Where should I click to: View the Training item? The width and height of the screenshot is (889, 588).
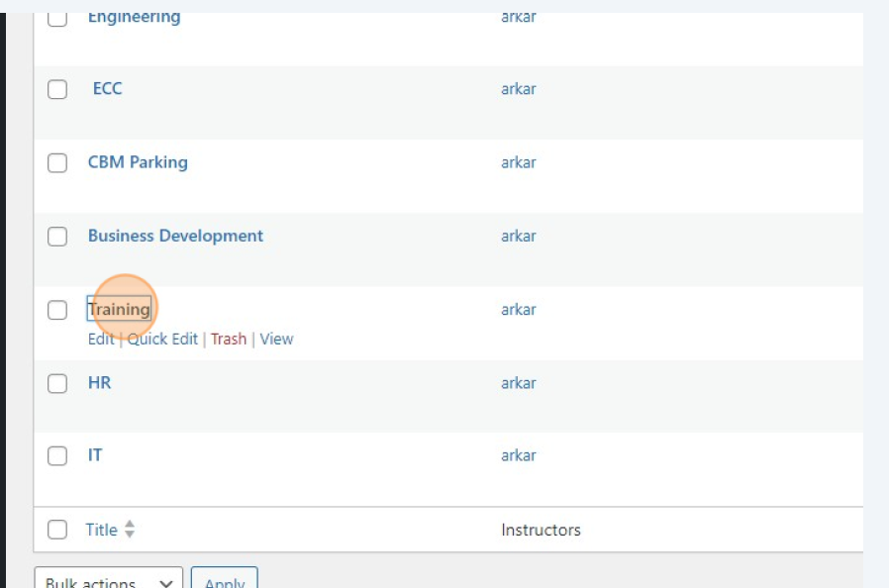[x=276, y=339]
